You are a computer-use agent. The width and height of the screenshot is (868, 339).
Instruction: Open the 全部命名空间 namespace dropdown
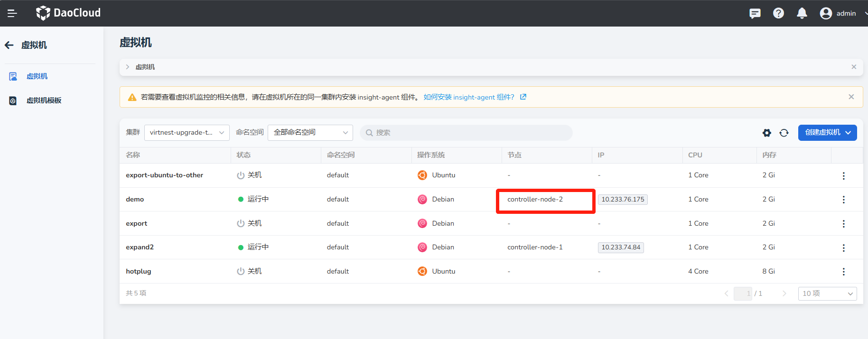point(310,133)
